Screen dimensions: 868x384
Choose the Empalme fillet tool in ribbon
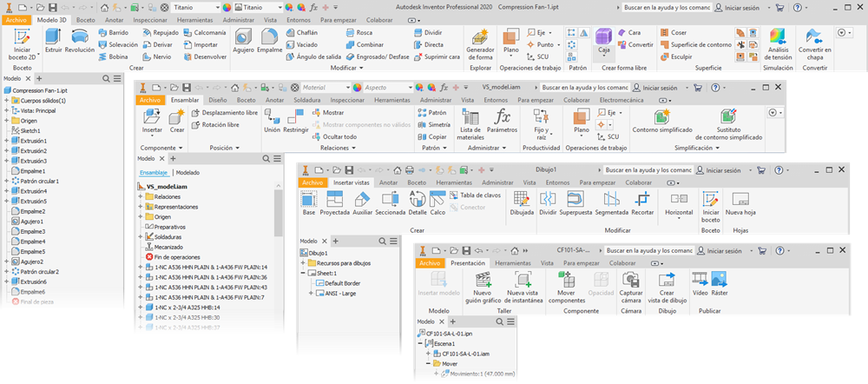[270, 41]
